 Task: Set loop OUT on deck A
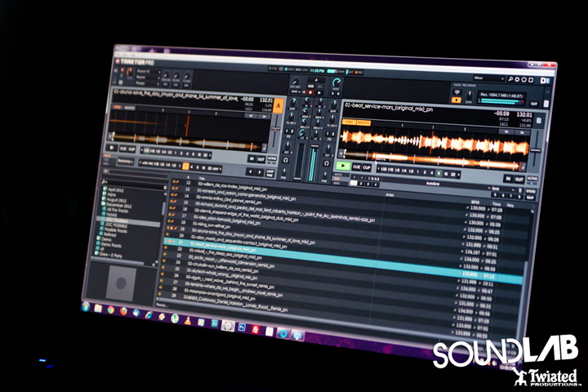point(261,160)
